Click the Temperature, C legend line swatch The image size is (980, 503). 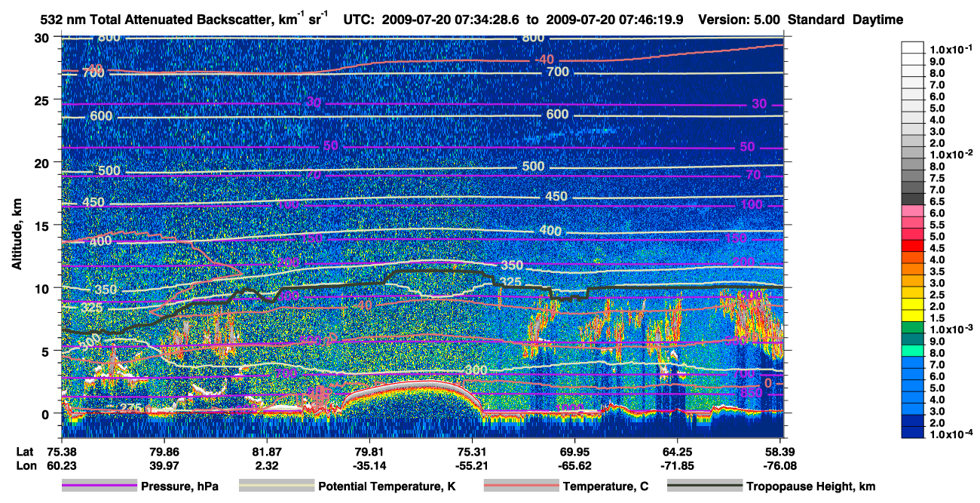[521, 486]
